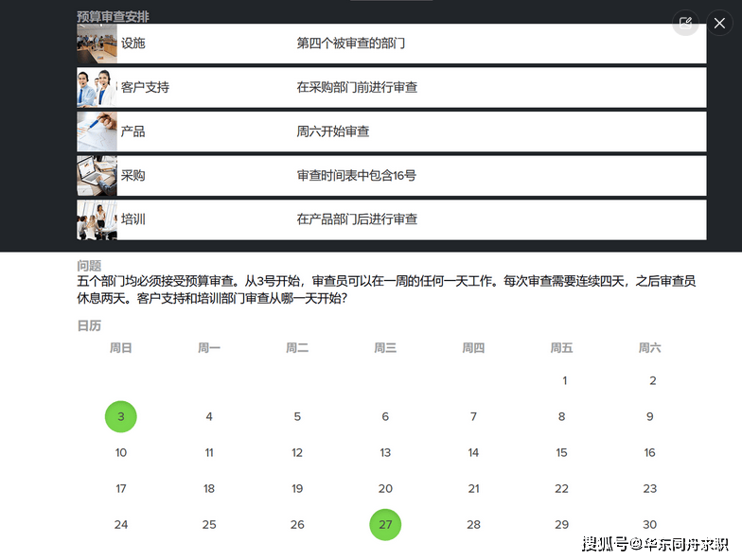Choose date 10 on the calendar

tap(121, 452)
